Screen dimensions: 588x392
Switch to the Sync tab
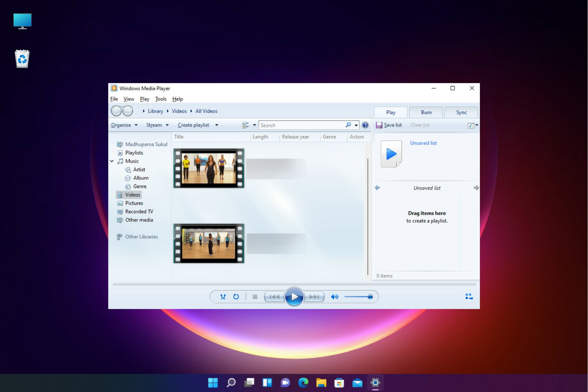(461, 112)
